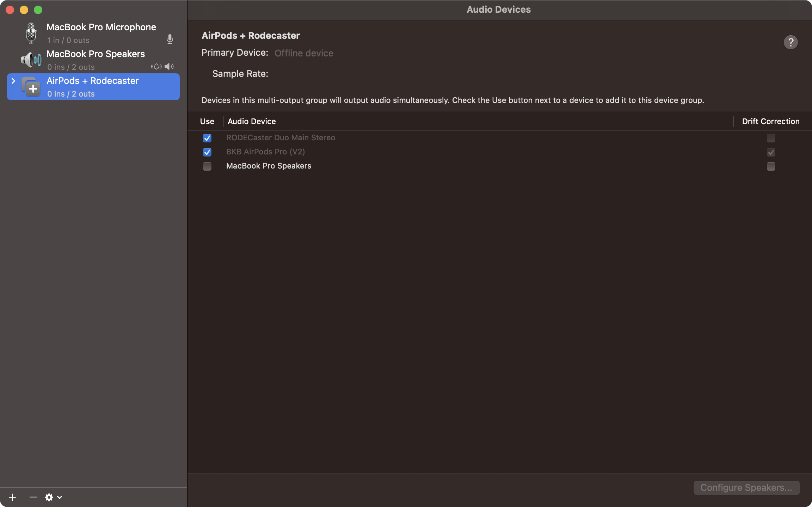Click the Configure Speakers button
The image size is (812, 507).
coord(746,488)
